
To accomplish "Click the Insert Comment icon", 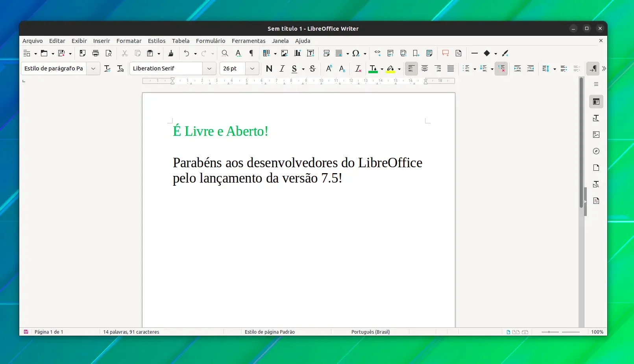I will coord(445,53).
